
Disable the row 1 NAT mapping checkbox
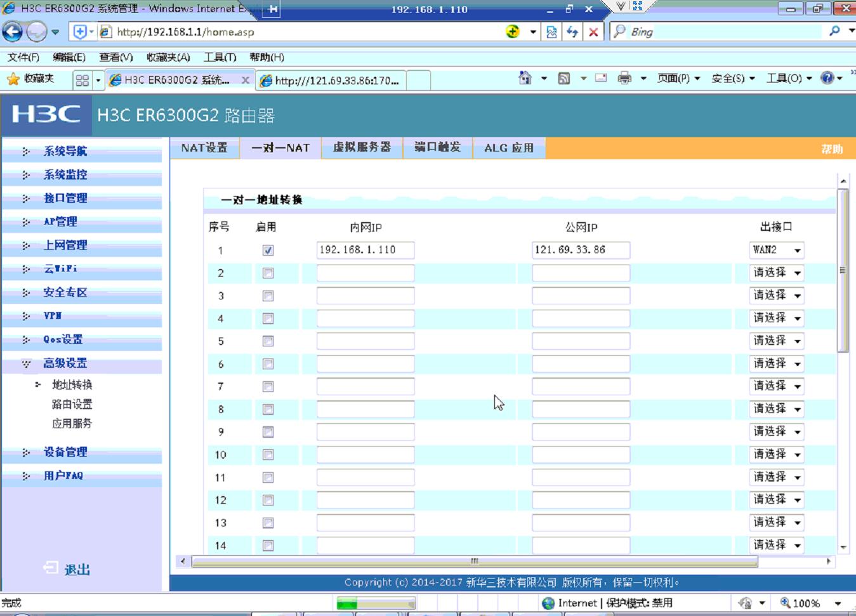(268, 251)
